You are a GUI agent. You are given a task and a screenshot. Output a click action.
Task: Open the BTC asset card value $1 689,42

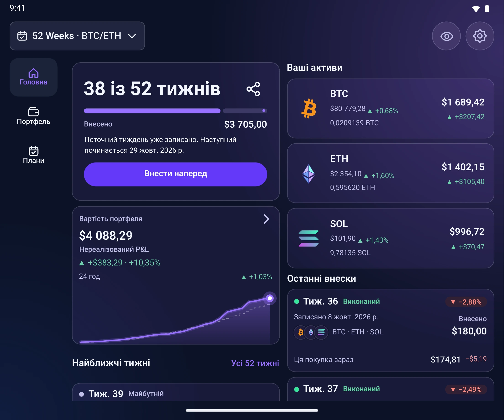pos(463,102)
